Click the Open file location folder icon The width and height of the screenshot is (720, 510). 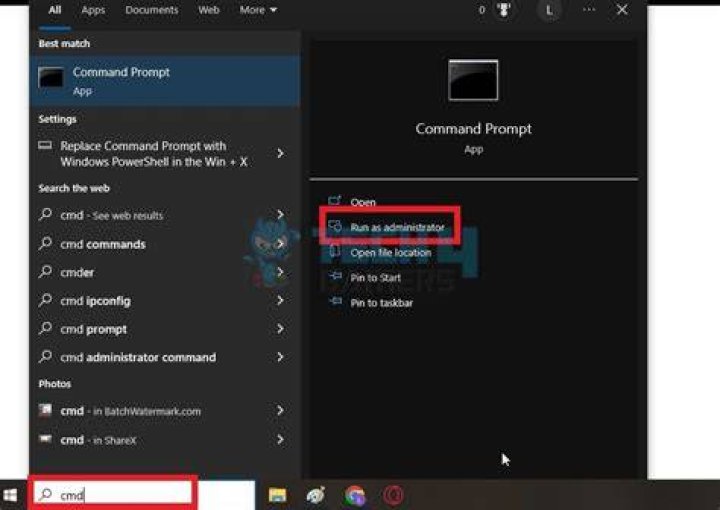point(335,251)
